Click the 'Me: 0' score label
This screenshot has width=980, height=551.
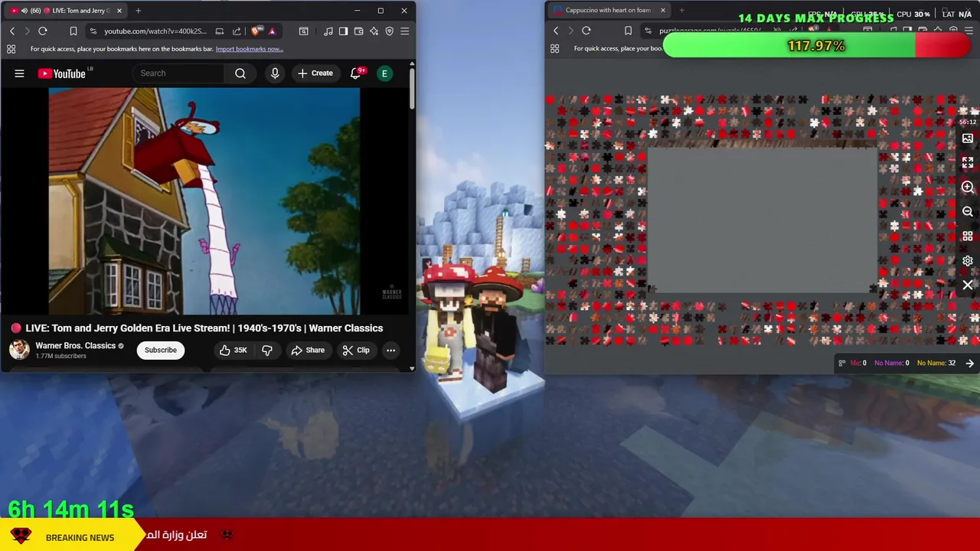click(x=858, y=364)
